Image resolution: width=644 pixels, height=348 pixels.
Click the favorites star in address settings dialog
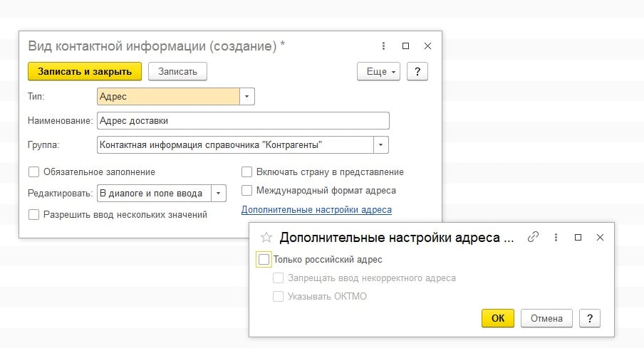pyautogui.click(x=266, y=238)
